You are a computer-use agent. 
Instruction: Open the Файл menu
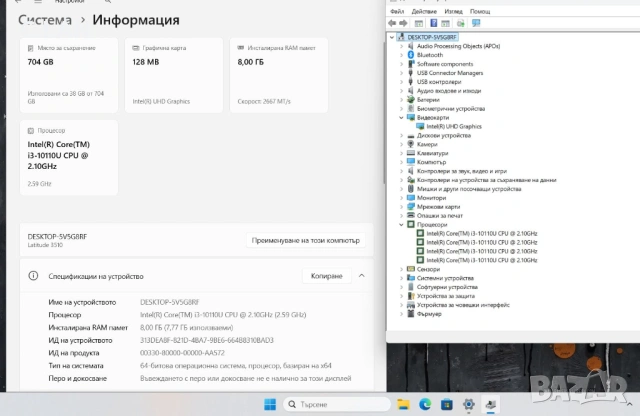(x=397, y=11)
